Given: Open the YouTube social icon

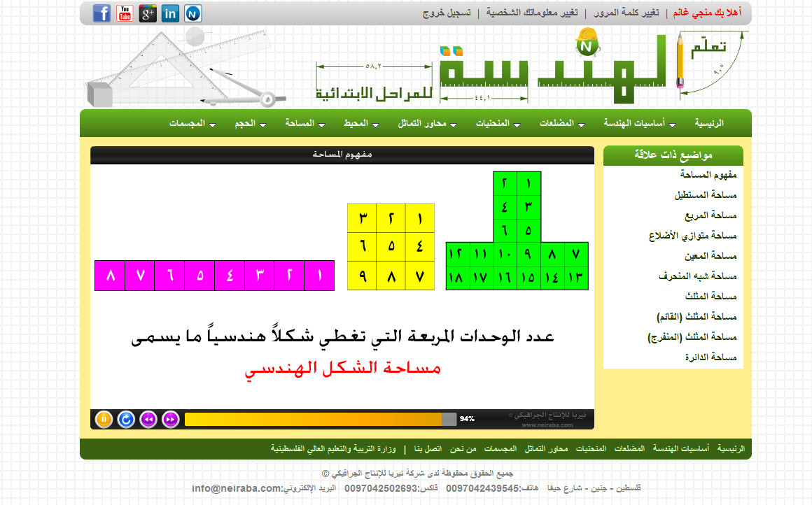Looking at the screenshot, I should (x=125, y=13).
